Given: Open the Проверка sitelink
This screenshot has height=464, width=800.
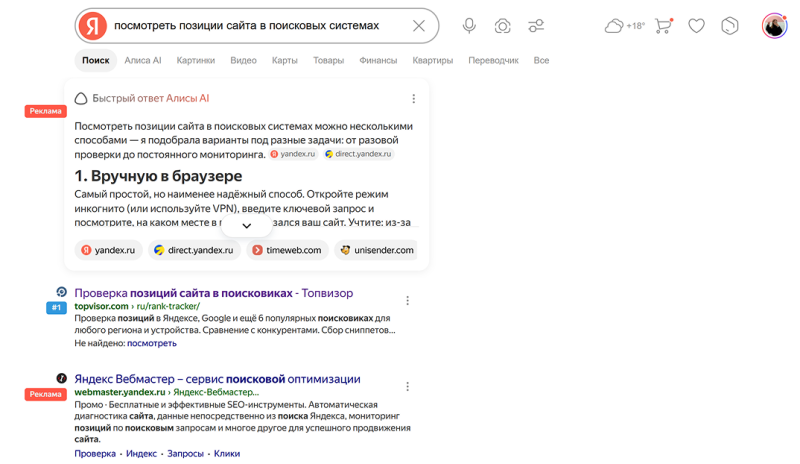Looking at the screenshot, I should (x=95, y=453).
